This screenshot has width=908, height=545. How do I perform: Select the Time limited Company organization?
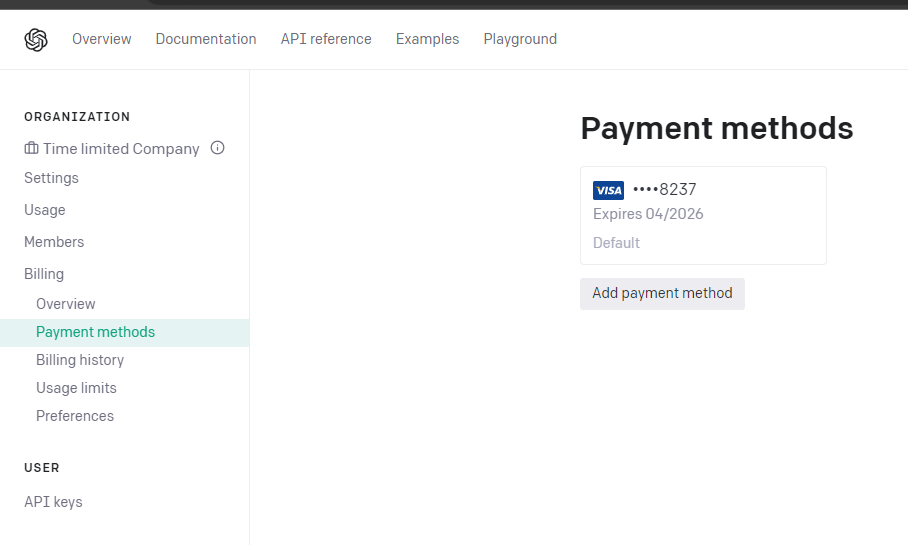[x=121, y=149]
